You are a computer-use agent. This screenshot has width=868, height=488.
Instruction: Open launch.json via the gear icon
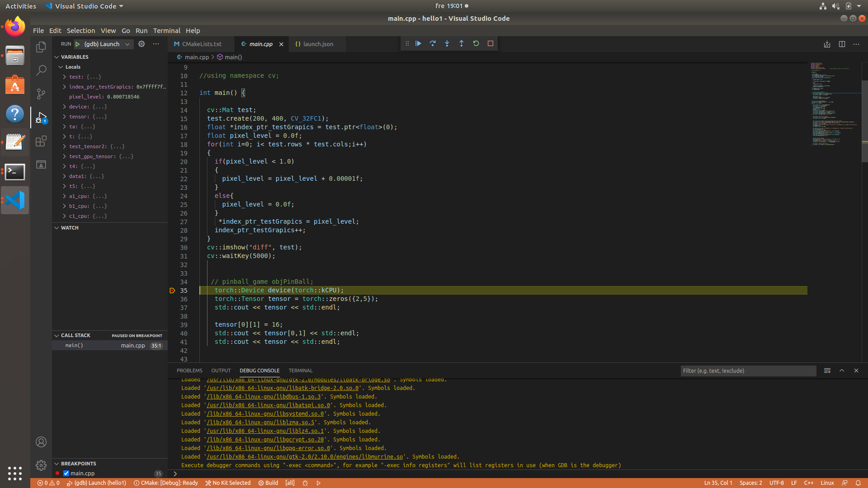point(142,44)
